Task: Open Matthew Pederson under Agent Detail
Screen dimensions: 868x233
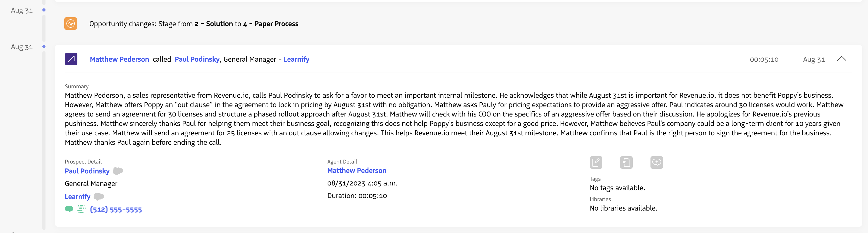Action: pyautogui.click(x=357, y=171)
